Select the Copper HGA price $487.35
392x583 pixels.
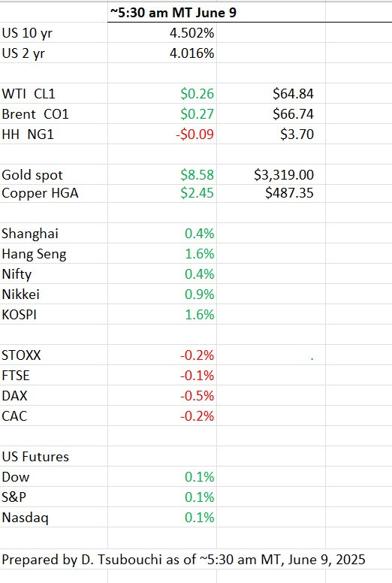pyautogui.click(x=289, y=193)
